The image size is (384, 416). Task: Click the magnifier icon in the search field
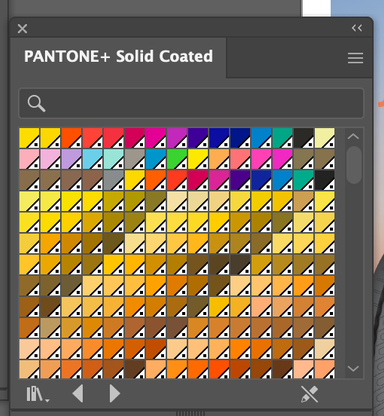(x=36, y=103)
